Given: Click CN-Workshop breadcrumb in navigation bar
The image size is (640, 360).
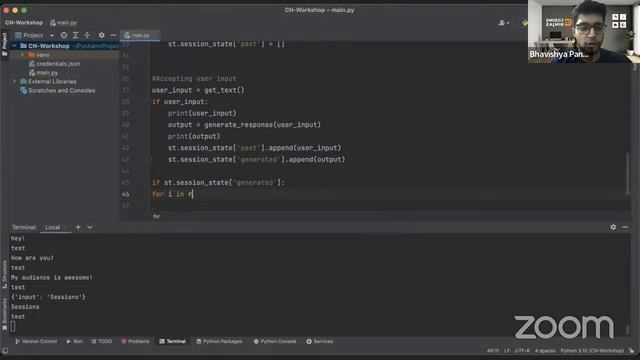Looking at the screenshot, I should [x=24, y=23].
